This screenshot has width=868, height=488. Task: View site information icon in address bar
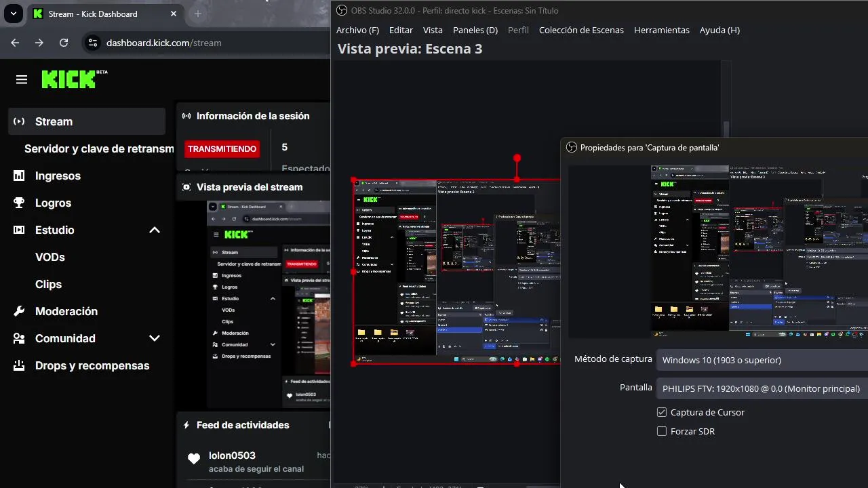(94, 43)
